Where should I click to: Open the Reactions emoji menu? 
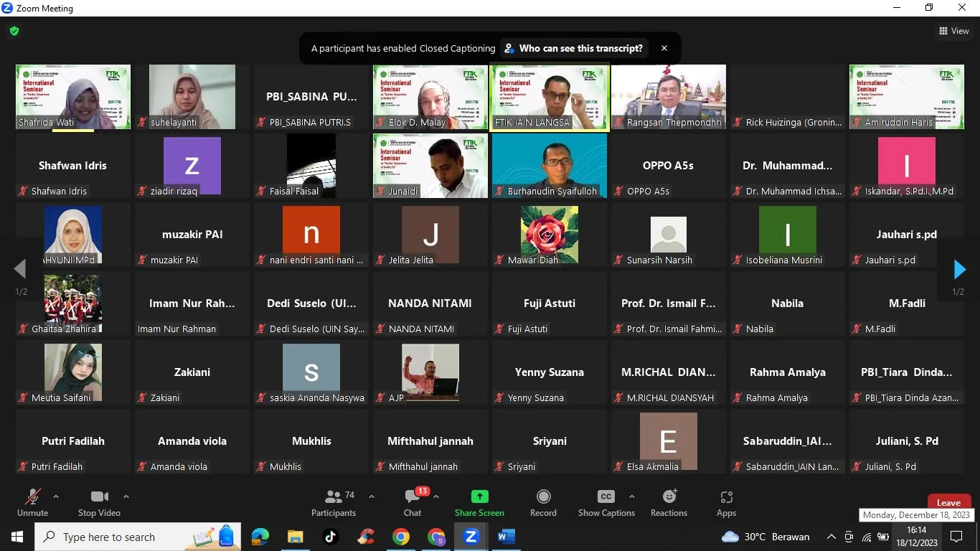(x=669, y=496)
